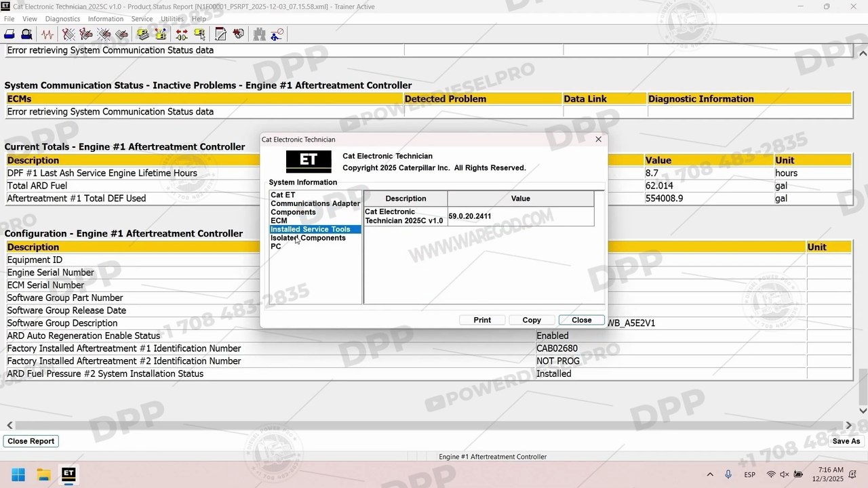
Task: Click the version value 59.0.20.2411
Action: 470,216
